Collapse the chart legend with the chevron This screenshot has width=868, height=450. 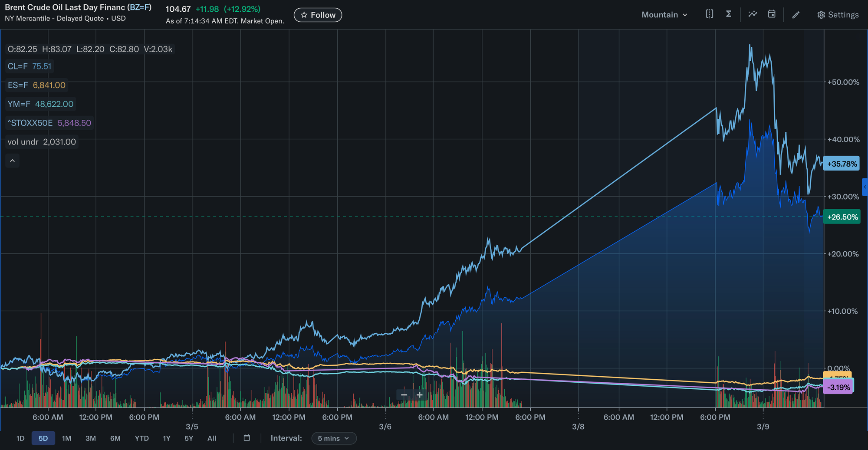tap(13, 161)
